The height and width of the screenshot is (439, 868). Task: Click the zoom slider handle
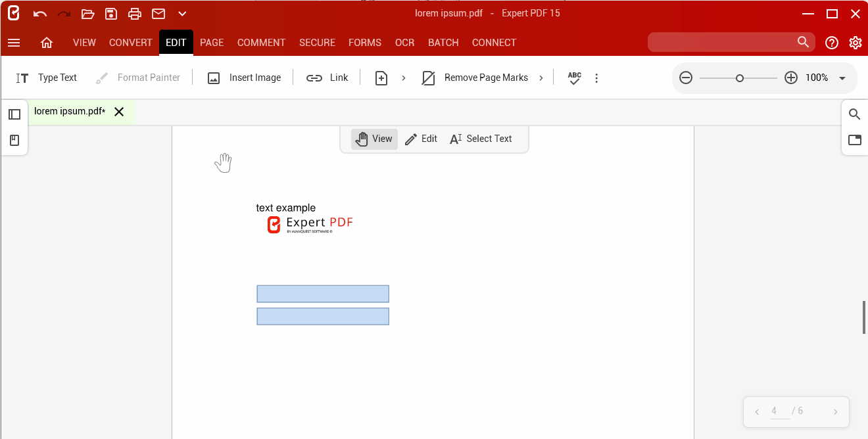coord(740,78)
